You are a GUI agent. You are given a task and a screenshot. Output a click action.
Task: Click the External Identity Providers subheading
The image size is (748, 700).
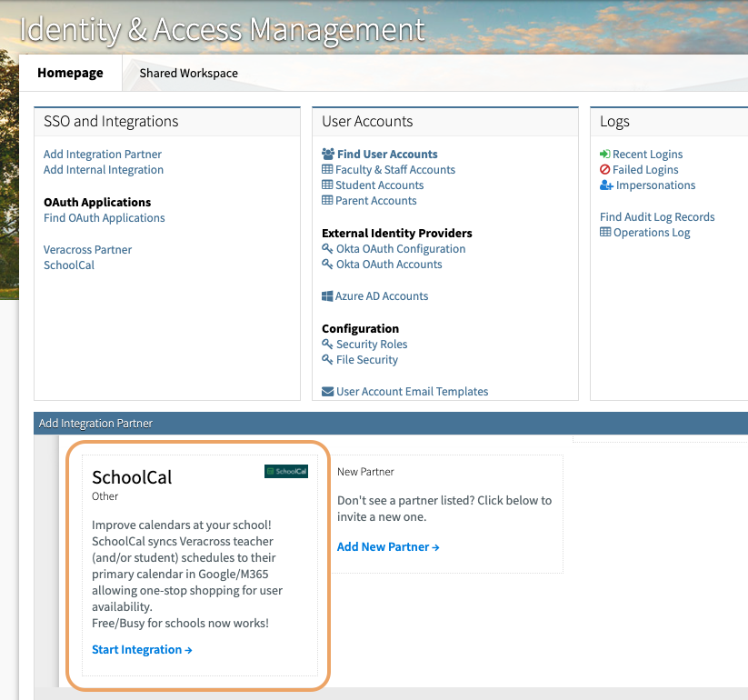pyautogui.click(x=397, y=233)
